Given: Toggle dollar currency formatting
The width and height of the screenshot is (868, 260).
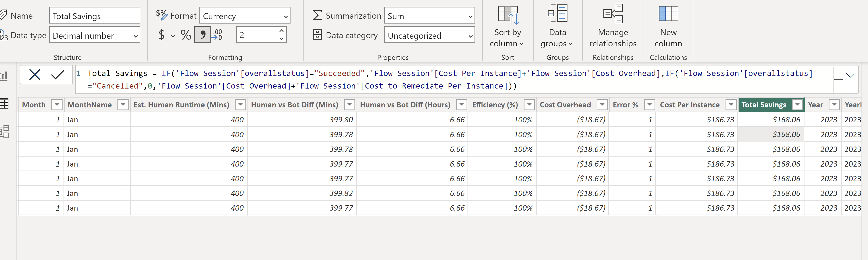Looking at the screenshot, I should click(162, 35).
